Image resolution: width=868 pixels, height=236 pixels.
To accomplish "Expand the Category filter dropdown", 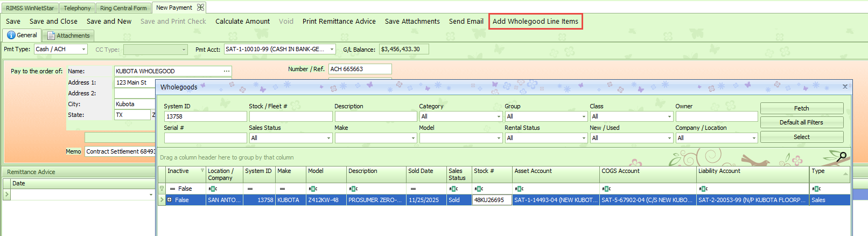I will [499, 116].
